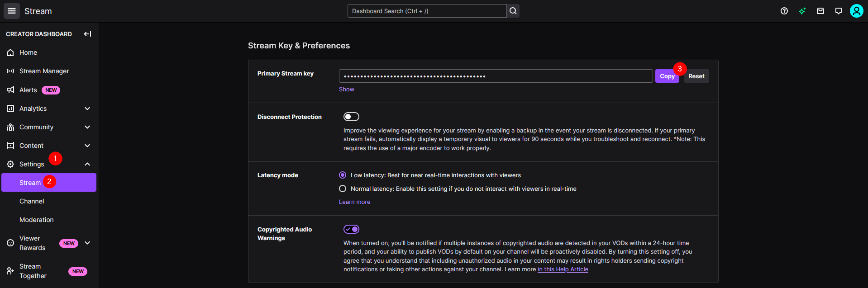Screen dimensions: 868x288
Task: Open the inbox notifications icon
Action: point(820,11)
